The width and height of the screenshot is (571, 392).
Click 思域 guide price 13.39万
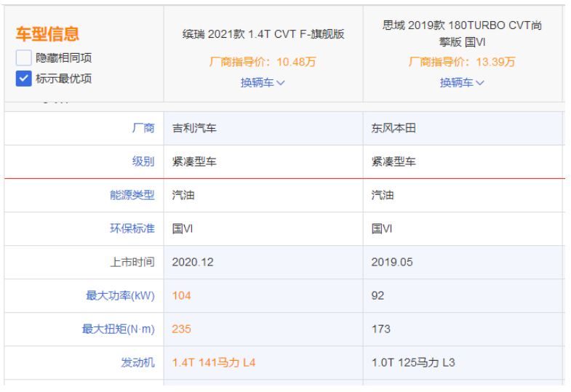[462, 62]
